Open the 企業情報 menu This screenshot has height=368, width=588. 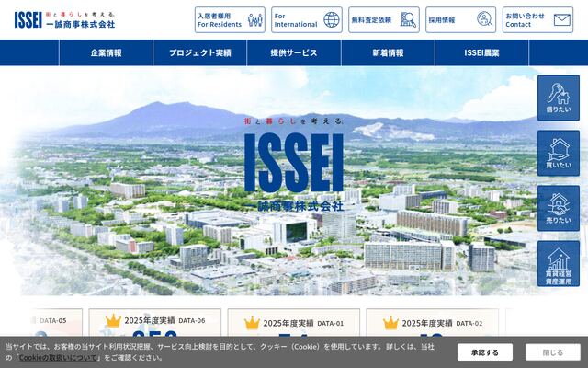[107, 53]
